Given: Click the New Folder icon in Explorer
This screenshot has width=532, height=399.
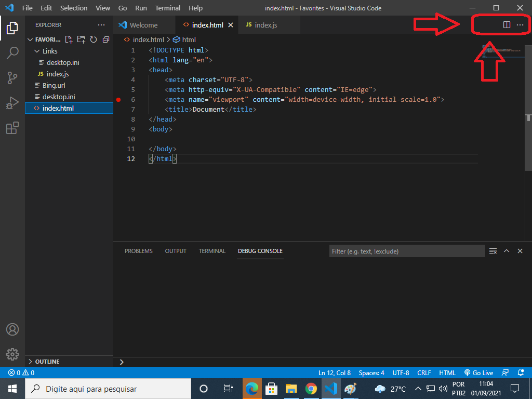Looking at the screenshot, I should coord(81,39).
